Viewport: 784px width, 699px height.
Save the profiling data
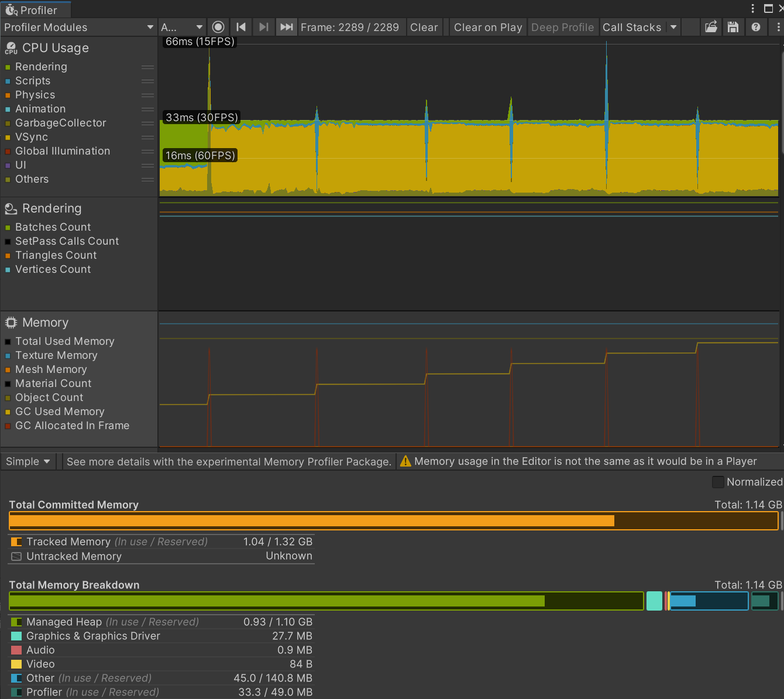[x=733, y=27]
